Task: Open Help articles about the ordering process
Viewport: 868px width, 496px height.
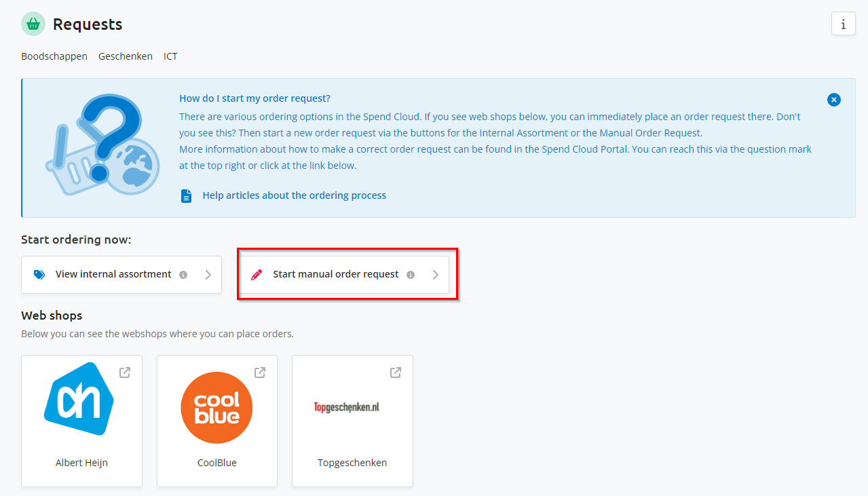Action: click(x=295, y=195)
